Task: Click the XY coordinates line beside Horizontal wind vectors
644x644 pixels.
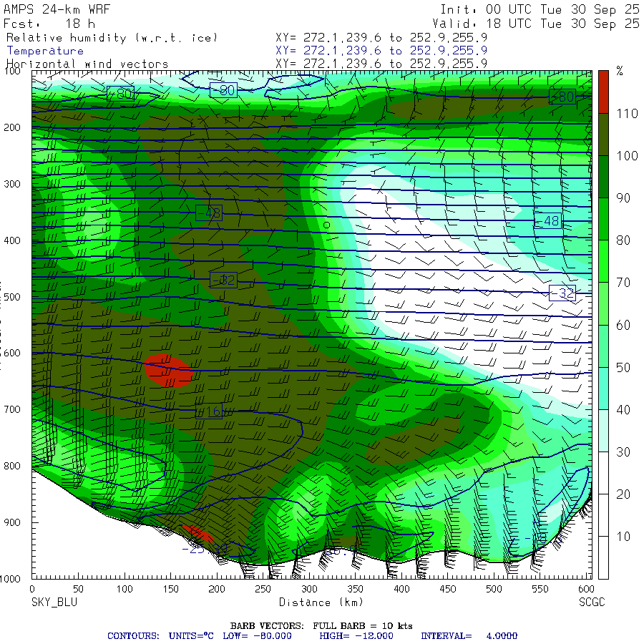Action: [x=381, y=64]
